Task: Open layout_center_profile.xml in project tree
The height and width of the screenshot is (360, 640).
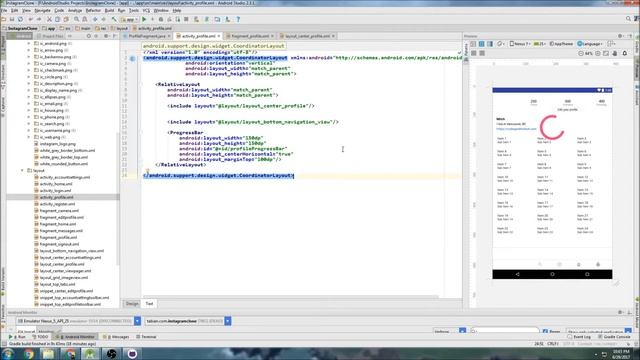Action: click(x=62, y=264)
